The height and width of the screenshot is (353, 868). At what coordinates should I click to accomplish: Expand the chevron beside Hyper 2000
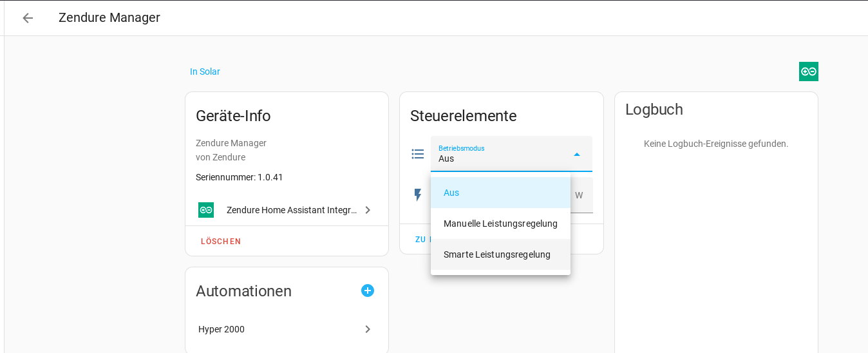pyautogui.click(x=368, y=329)
